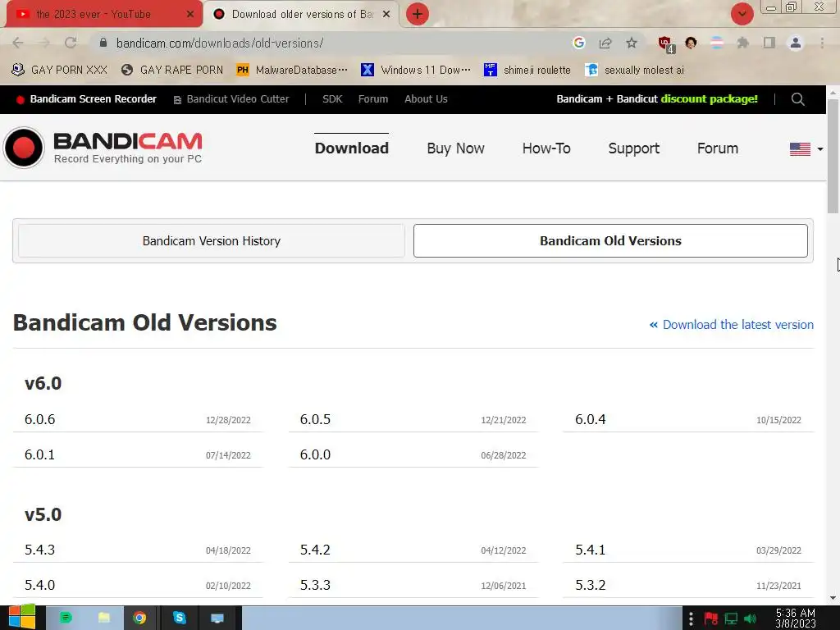The image size is (840, 630).
Task: Open the Support nav item
Action: click(634, 148)
